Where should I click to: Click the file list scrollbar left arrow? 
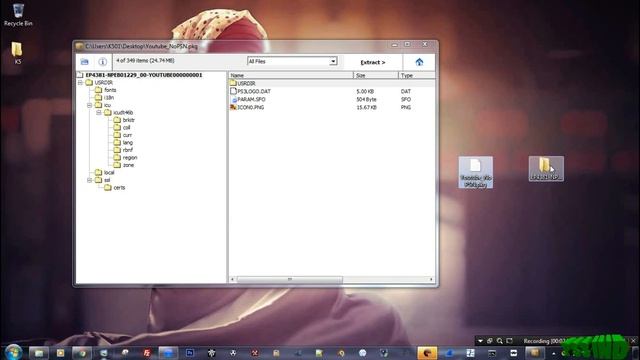(x=232, y=280)
